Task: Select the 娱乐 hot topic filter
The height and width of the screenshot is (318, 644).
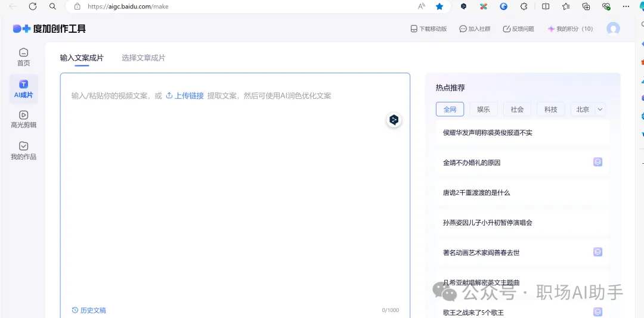Action: click(484, 109)
